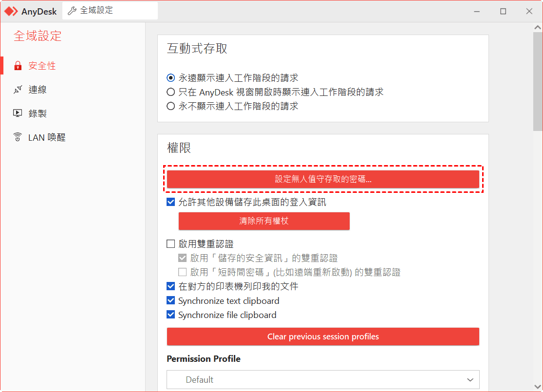The width and height of the screenshot is (543, 392).
Task: Click the wrench icon on 全域設定 tab
Action: (72, 11)
